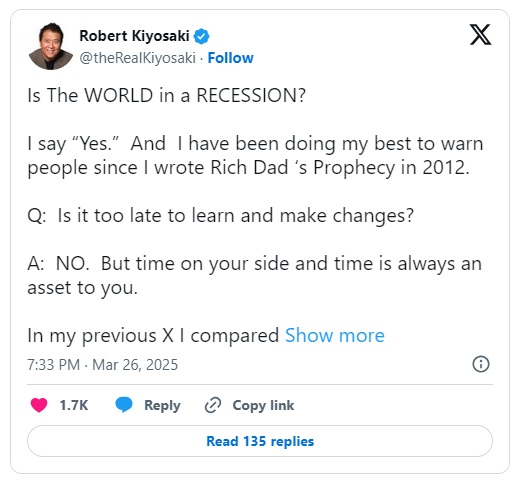Click the 'Is it too late to learn' question

click(221, 216)
